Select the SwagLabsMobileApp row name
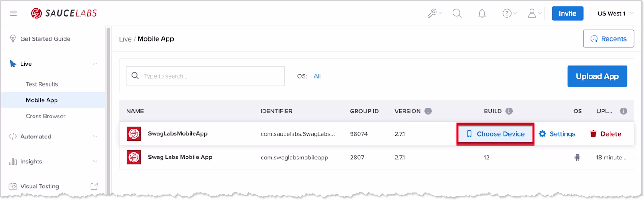The width and height of the screenshot is (644, 200). (178, 133)
